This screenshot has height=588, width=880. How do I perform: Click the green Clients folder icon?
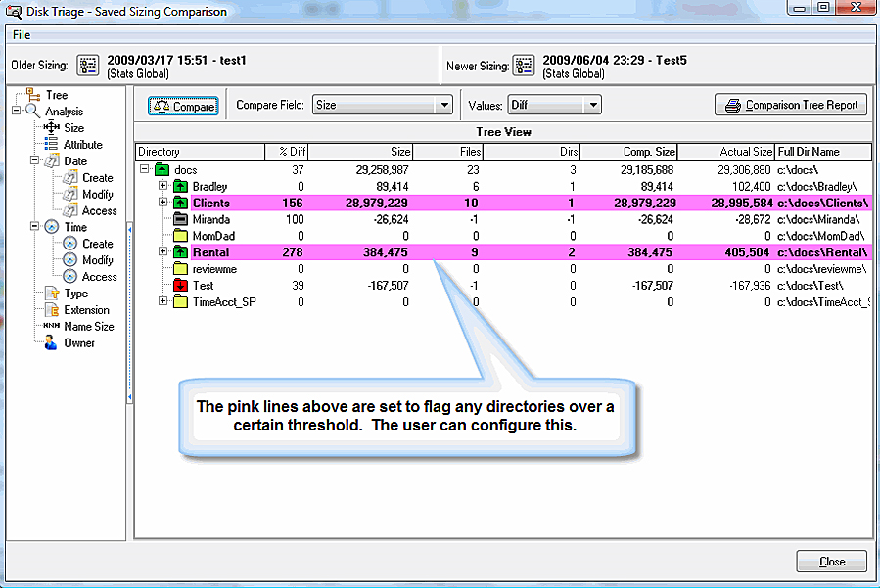180,203
